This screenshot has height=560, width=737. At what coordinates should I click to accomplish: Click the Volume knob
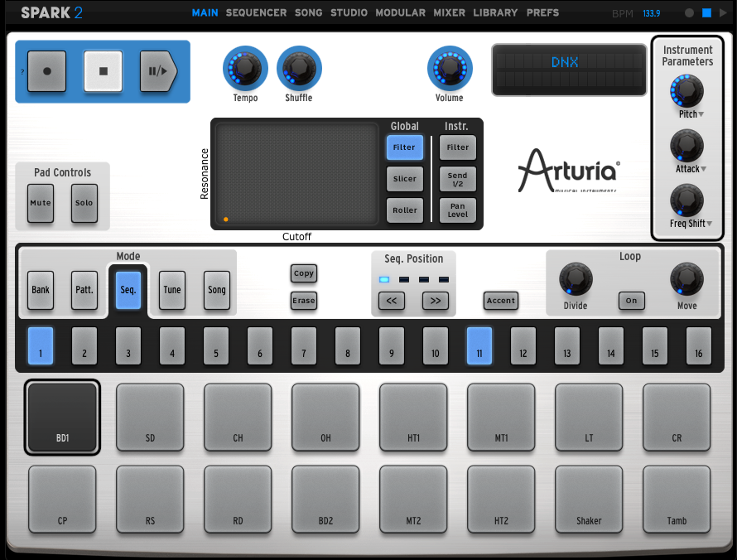[450, 68]
